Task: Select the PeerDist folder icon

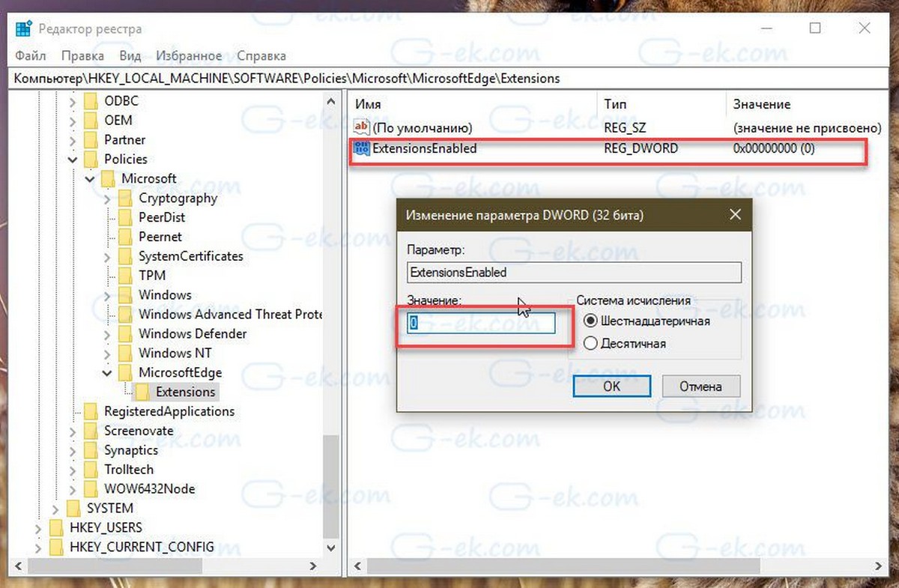Action: click(x=126, y=217)
